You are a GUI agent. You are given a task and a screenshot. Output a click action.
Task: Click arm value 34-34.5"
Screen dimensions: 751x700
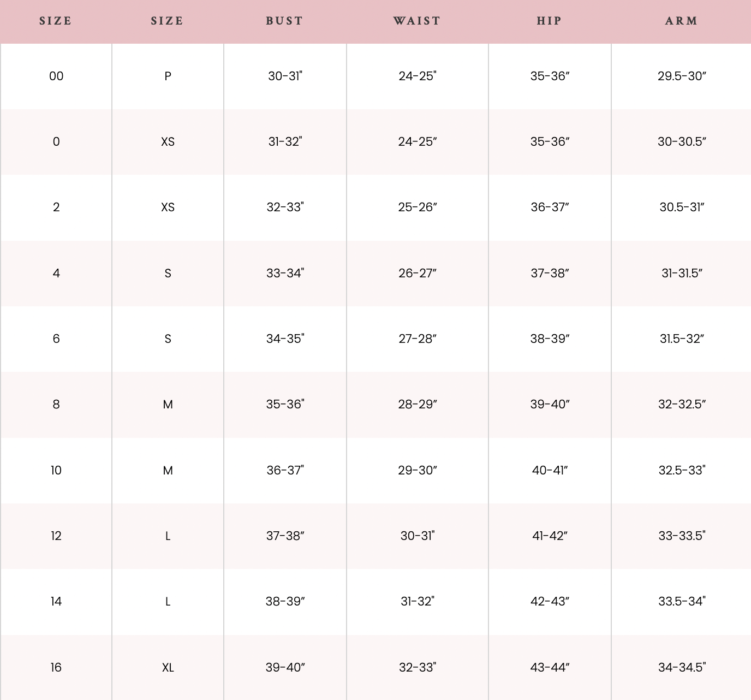coord(682,667)
